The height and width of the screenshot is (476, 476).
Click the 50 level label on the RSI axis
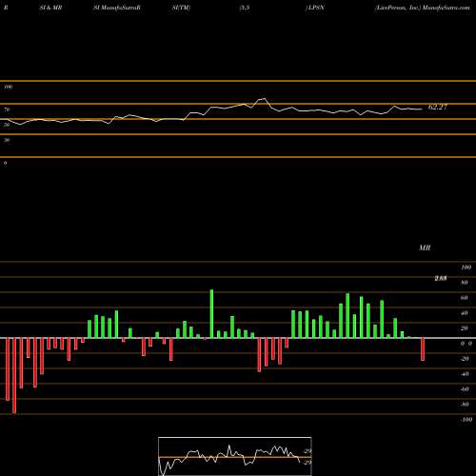pyautogui.click(x=7, y=125)
